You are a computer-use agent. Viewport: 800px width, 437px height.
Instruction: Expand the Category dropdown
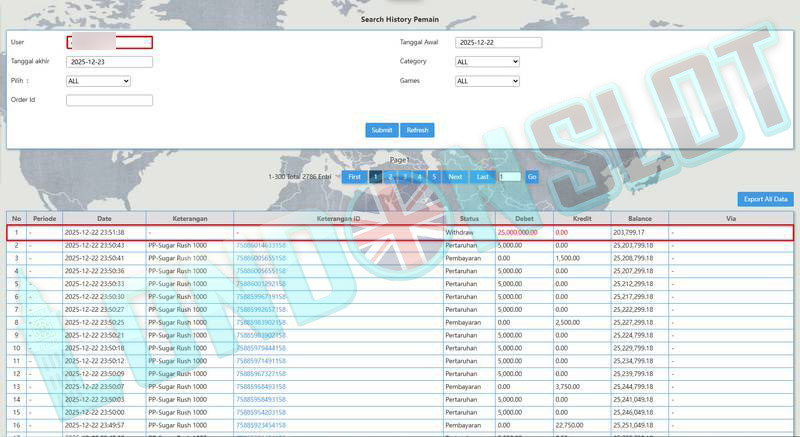tap(487, 62)
